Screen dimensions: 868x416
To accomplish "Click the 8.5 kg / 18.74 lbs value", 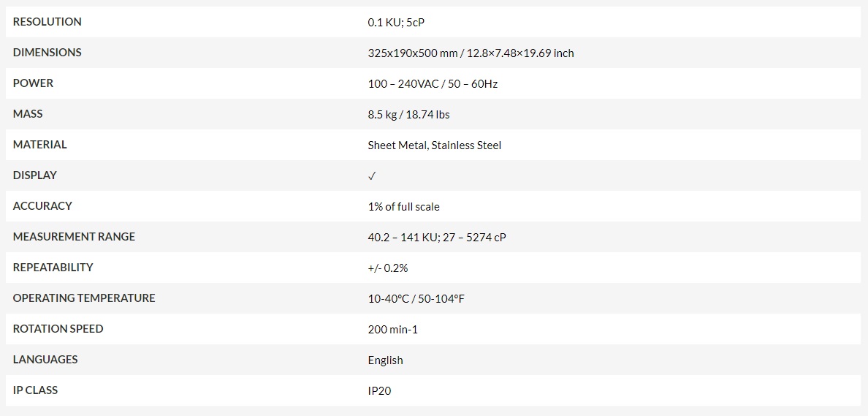I will [x=408, y=115].
